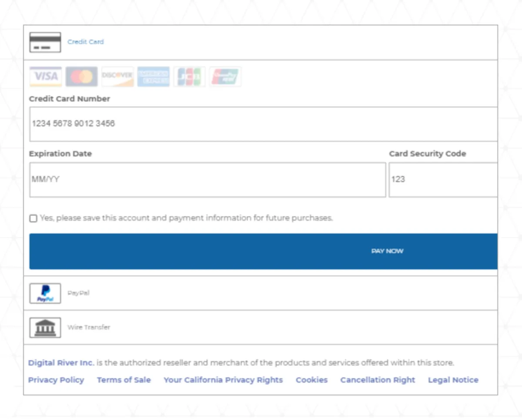The width and height of the screenshot is (522, 420).
Task: Enable saving payment information for future purchases
Action: [33, 218]
